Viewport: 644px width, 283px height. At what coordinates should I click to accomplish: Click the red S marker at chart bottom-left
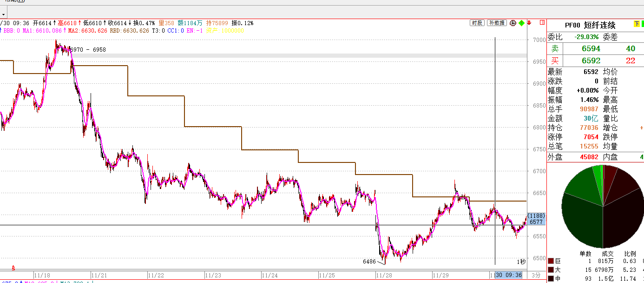(13, 268)
